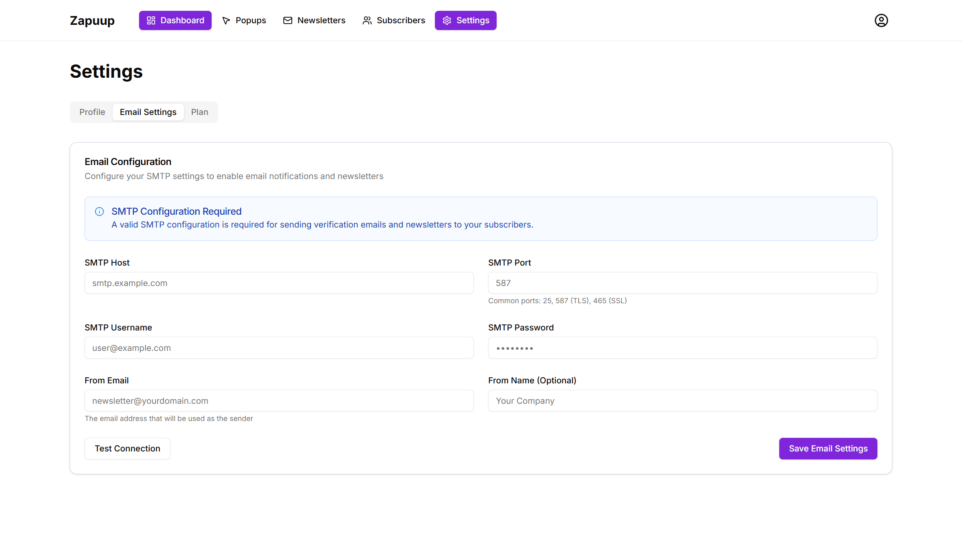Select the Email Settings tab
This screenshot has height=560, width=962.
click(148, 112)
